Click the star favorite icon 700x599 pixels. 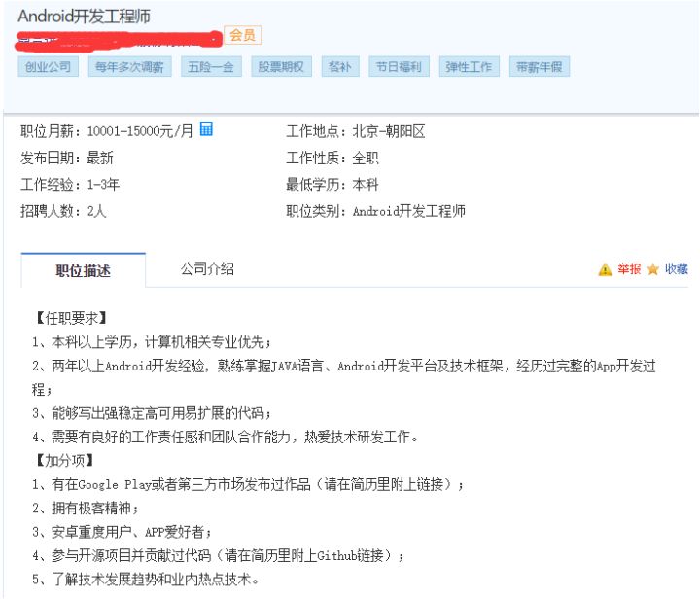[x=652, y=269]
